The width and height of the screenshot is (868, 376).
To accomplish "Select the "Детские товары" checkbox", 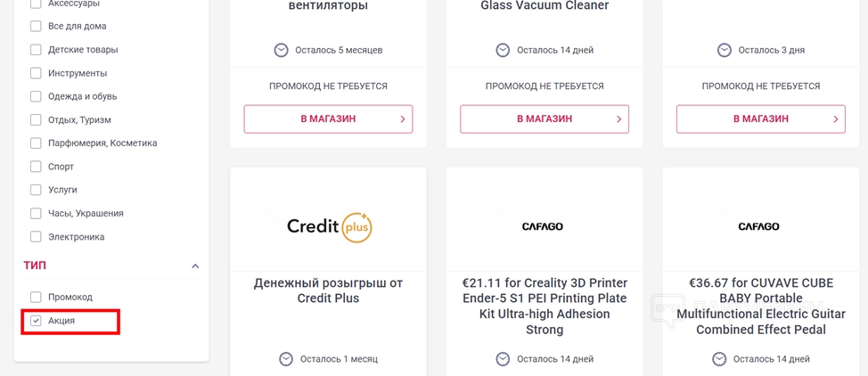I will coord(37,50).
